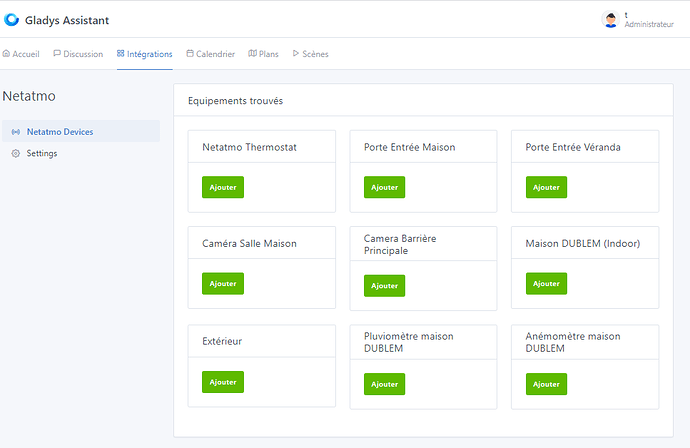690x448 pixels.
Task: Select Netatmo Devices in the sidebar
Action: click(81, 132)
